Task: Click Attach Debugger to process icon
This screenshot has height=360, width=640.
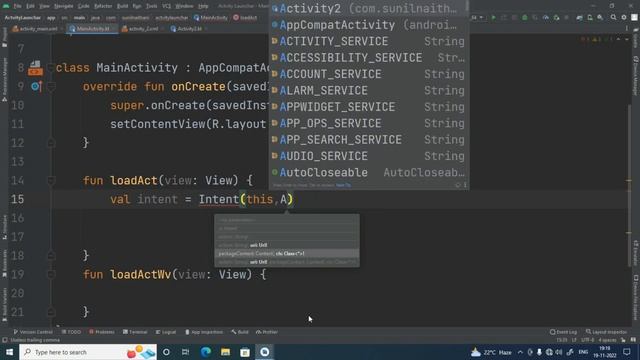Action: tap(556, 18)
